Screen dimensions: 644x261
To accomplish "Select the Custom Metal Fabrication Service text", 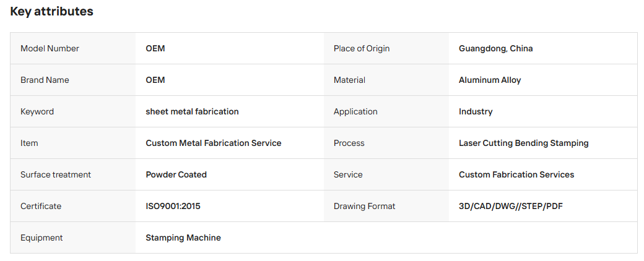I will point(214,143).
